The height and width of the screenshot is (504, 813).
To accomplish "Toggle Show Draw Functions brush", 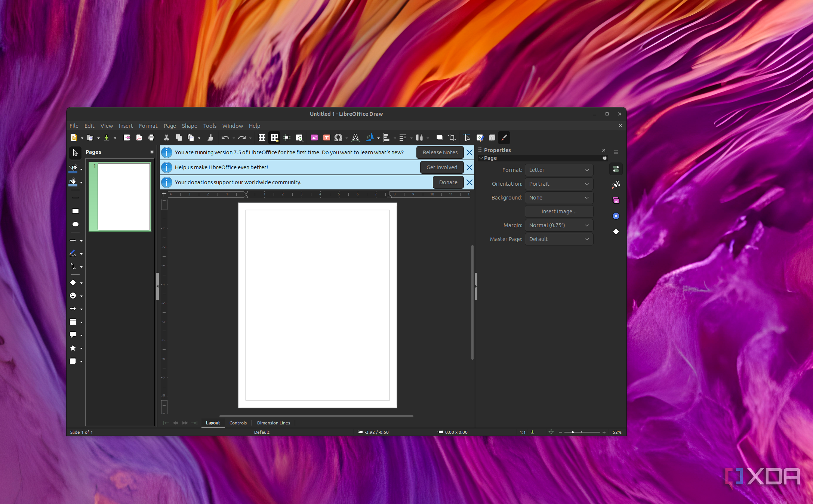I will (x=504, y=138).
